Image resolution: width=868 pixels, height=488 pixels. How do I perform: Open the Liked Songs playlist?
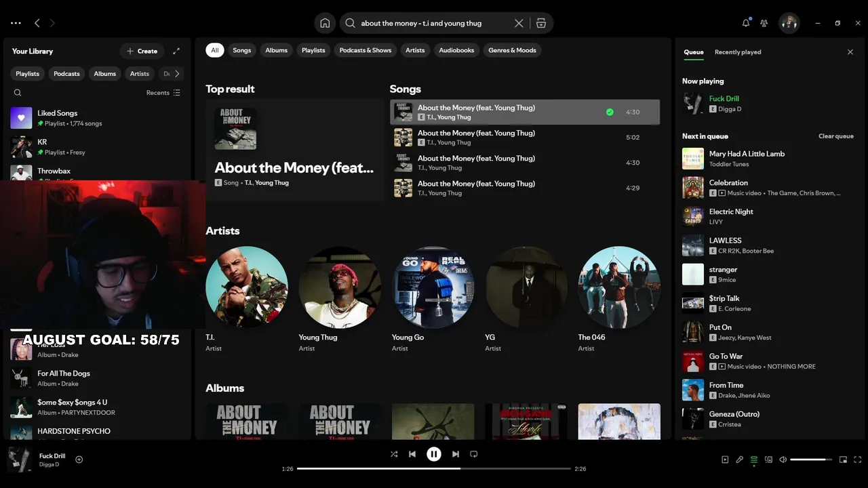[97, 118]
